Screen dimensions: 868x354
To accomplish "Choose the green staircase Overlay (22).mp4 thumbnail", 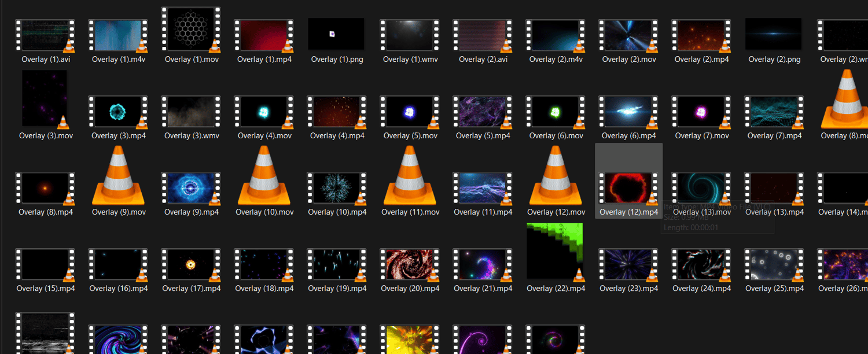I will click(556, 252).
